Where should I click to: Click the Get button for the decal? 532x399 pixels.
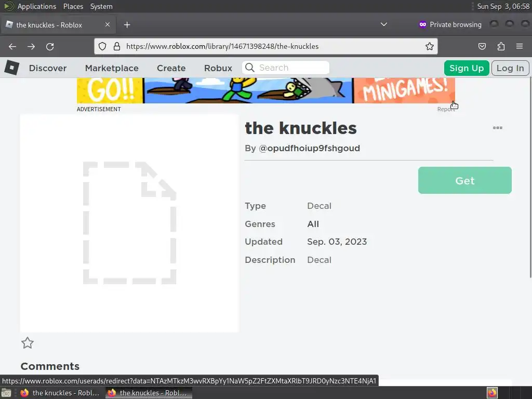465,180
